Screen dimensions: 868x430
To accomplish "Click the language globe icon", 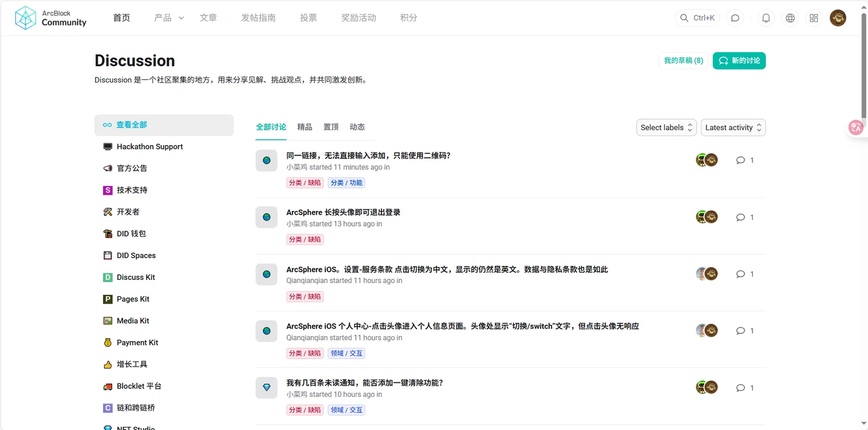I will point(790,18).
